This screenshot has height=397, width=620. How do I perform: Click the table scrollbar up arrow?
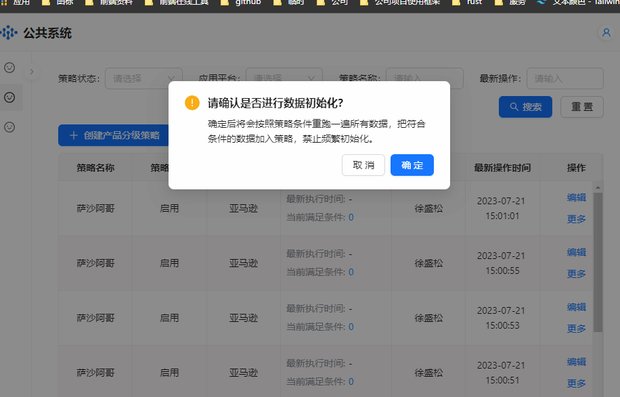[x=598, y=187]
